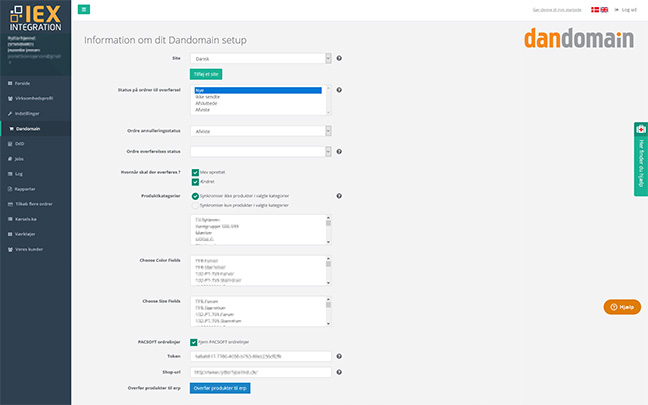Open the green first-aid help side panel

coord(641,159)
